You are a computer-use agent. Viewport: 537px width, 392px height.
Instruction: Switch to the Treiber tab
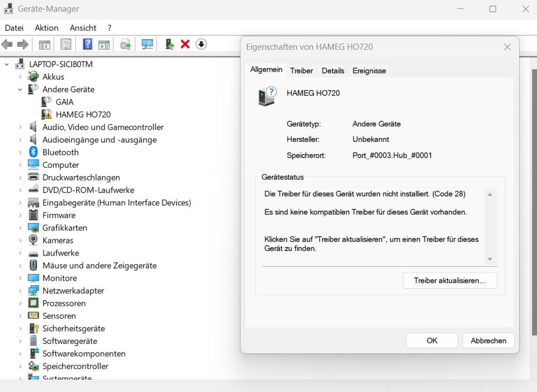tap(302, 71)
